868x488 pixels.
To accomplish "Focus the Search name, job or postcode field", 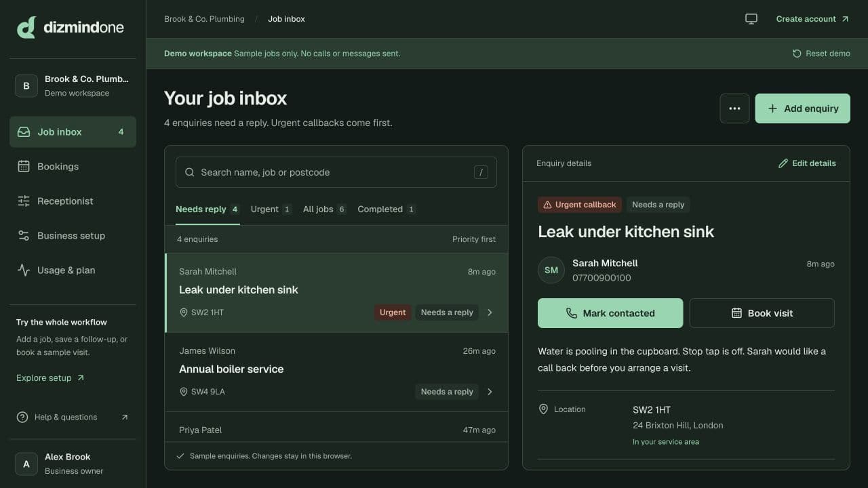I will (336, 172).
